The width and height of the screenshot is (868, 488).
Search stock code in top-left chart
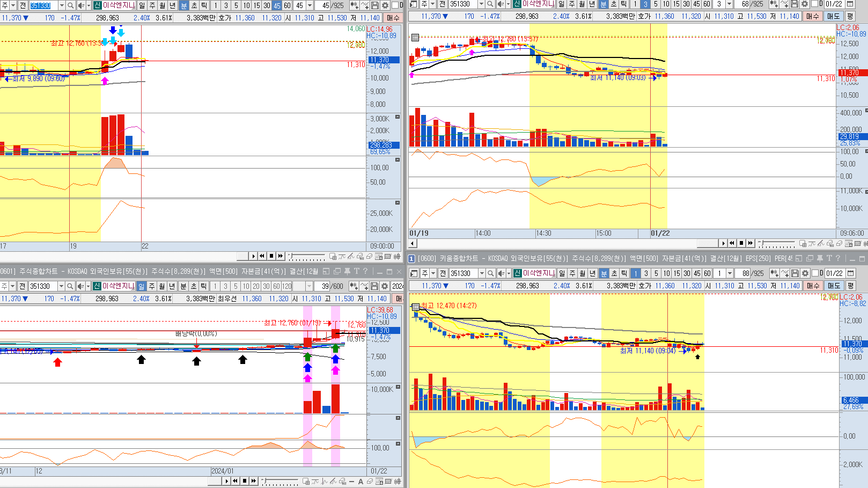tap(71, 5)
